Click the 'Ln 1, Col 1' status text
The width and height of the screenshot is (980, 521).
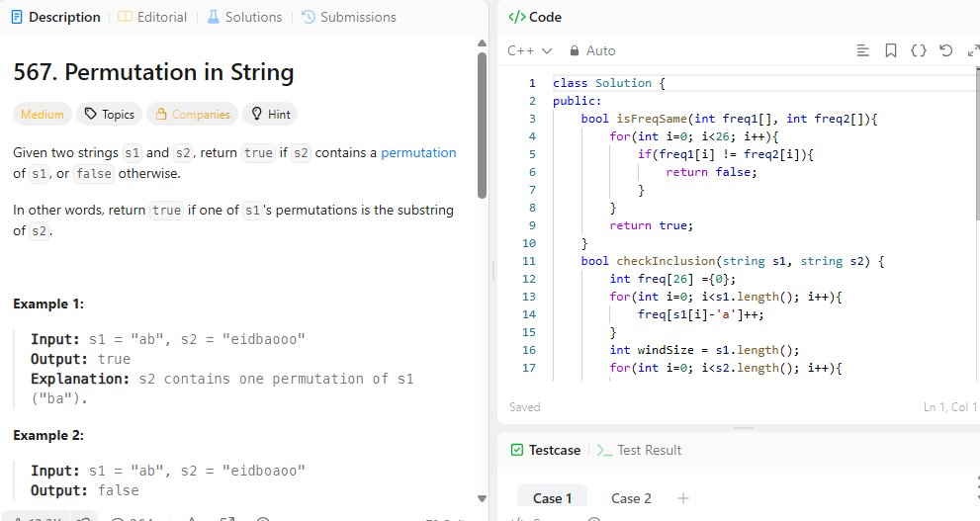[x=950, y=406]
